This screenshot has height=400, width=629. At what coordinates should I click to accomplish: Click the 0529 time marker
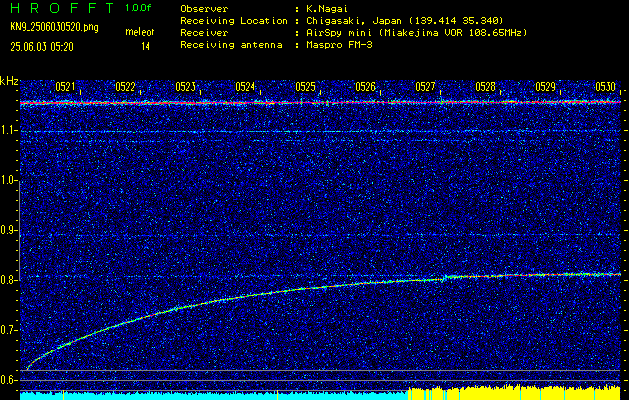click(546, 87)
